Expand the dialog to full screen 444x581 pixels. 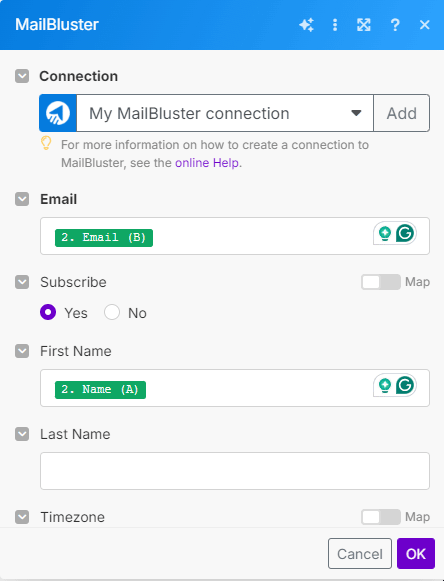pos(364,25)
